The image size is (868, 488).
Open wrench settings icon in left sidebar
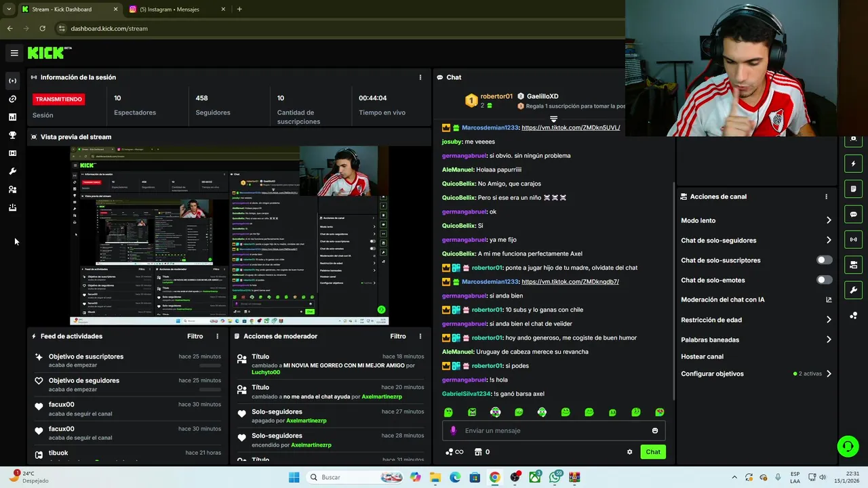(x=12, y=171)
